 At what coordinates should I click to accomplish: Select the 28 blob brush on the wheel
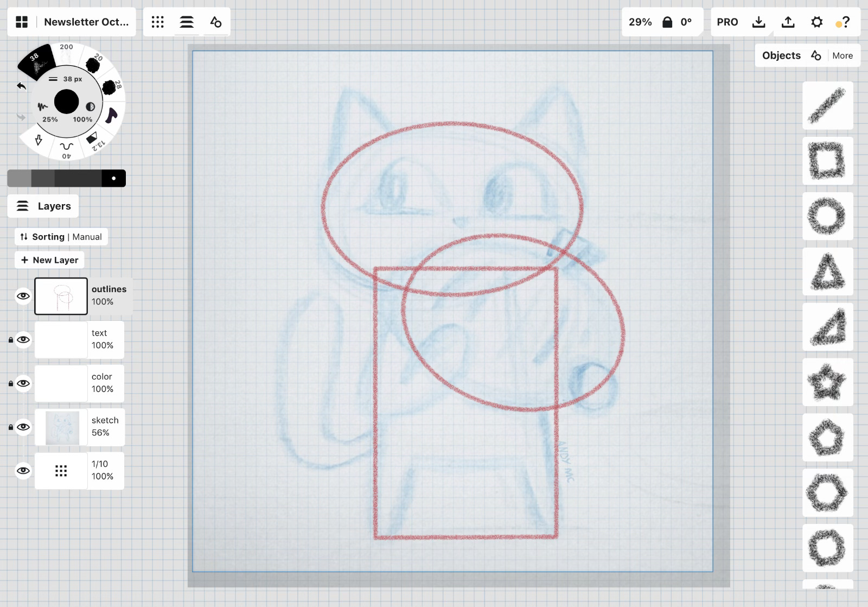coord(111,86)
